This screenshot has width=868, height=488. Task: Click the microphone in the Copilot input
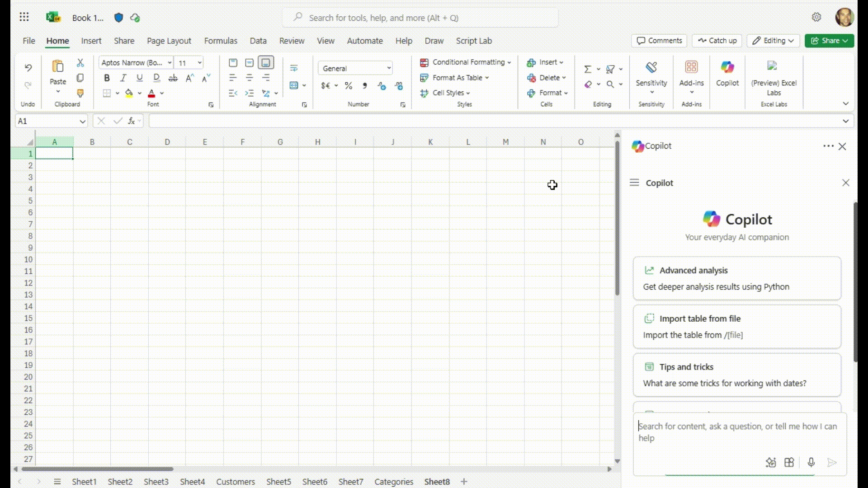[x=811, y=462]
